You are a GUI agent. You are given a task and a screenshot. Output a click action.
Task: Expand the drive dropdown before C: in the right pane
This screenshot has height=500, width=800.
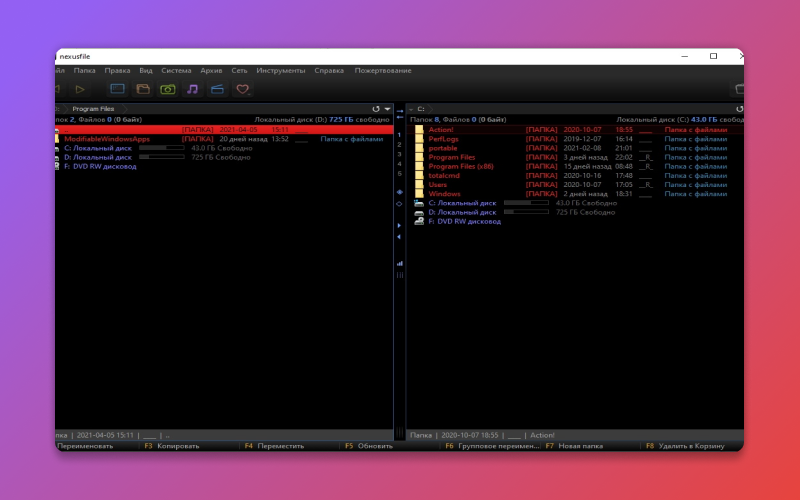(411, 109)
